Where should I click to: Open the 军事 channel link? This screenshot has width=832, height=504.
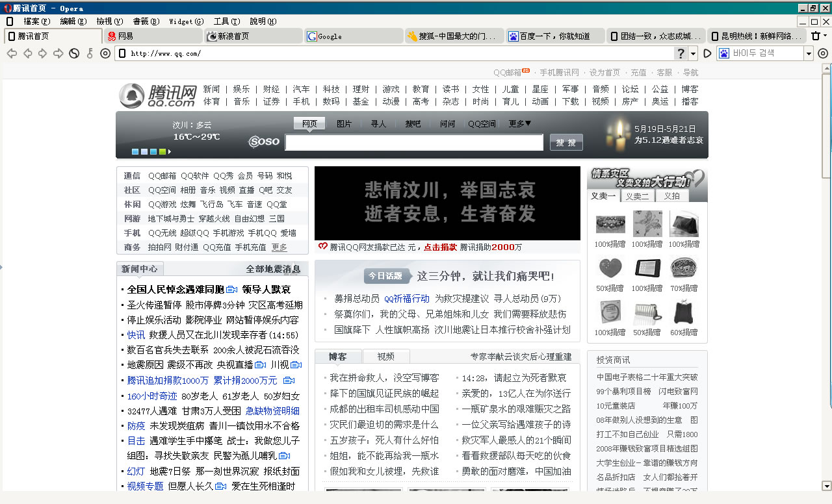pos(571,89)
